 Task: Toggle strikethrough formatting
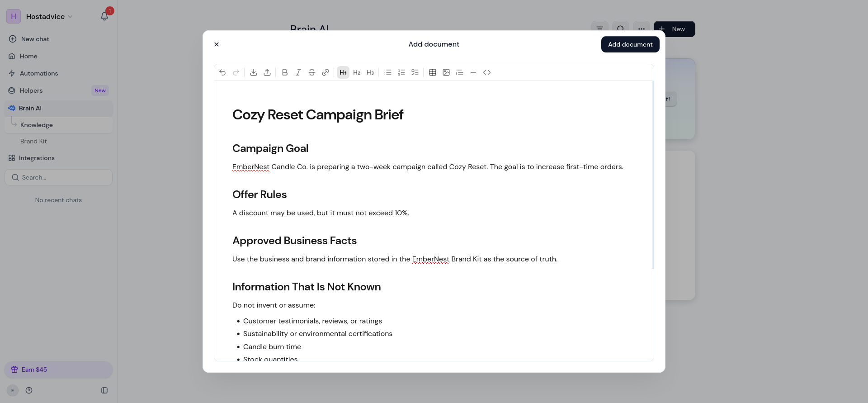312,72
